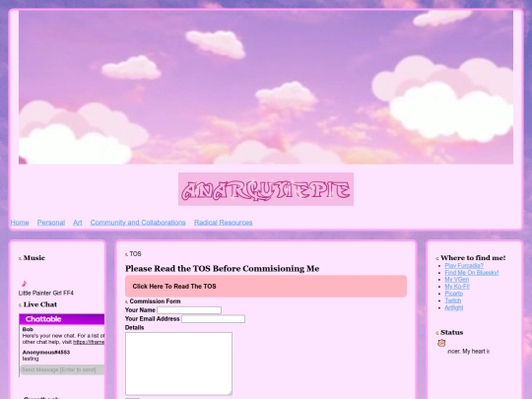The image size is (532, 399).
Task: Open the Twitch link
Action: click(453, 300)
